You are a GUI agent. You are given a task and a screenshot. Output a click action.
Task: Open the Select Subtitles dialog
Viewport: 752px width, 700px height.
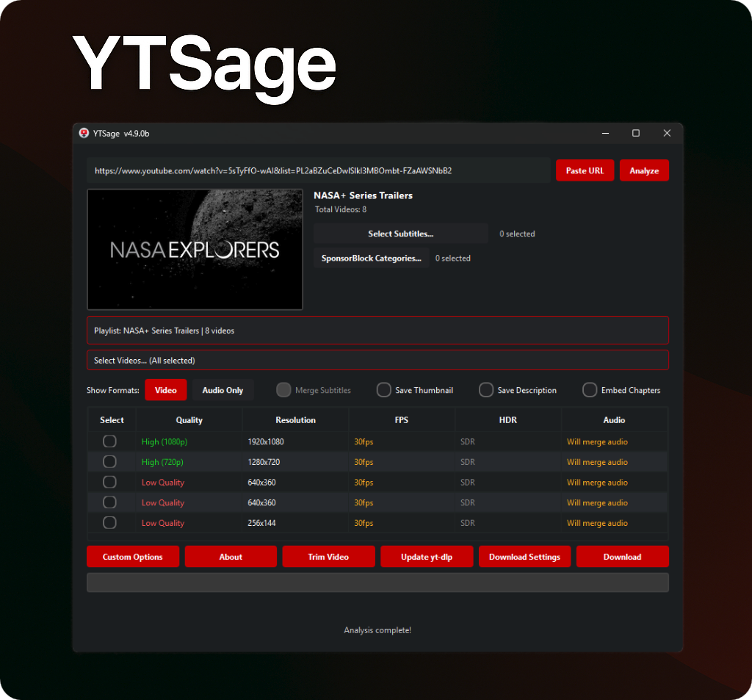pos(400,234)
